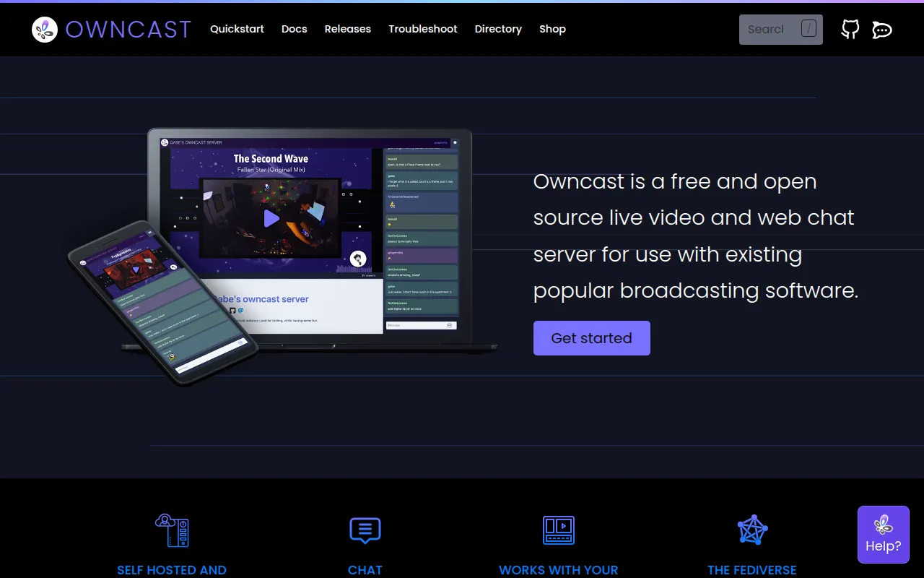Click the video layout Works With Your icon
924x578 pixels.
(x=558, y=530)
